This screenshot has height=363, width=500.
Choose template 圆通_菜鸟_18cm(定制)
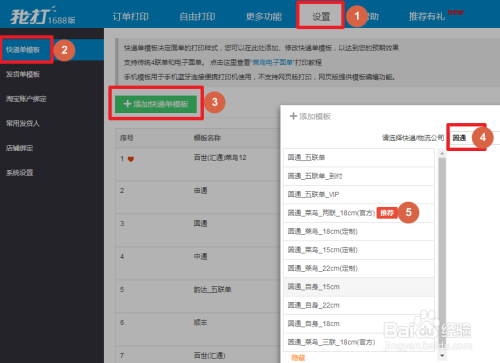pos(359,231)
